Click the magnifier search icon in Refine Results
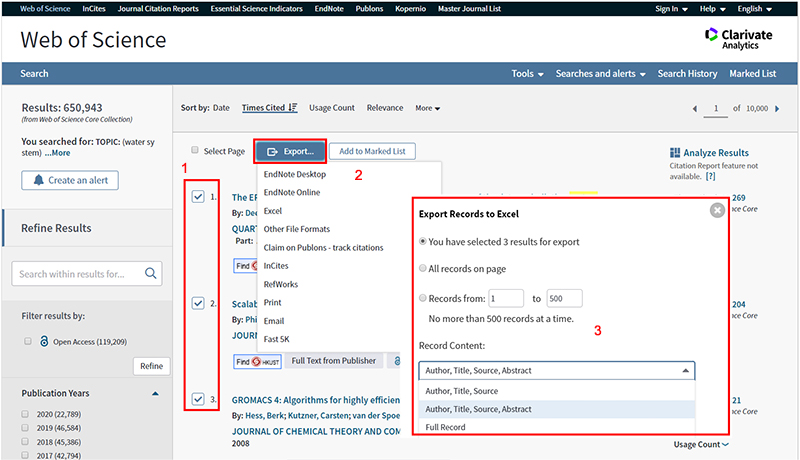Image resolution: width=800 pixels, height=460 pixels. point(150,273)
